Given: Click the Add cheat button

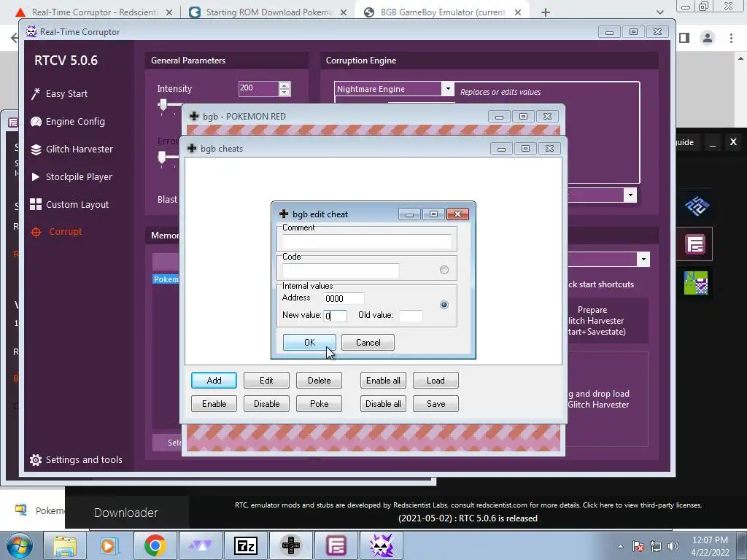Looking at the screenshot, I should pos(214,381).
